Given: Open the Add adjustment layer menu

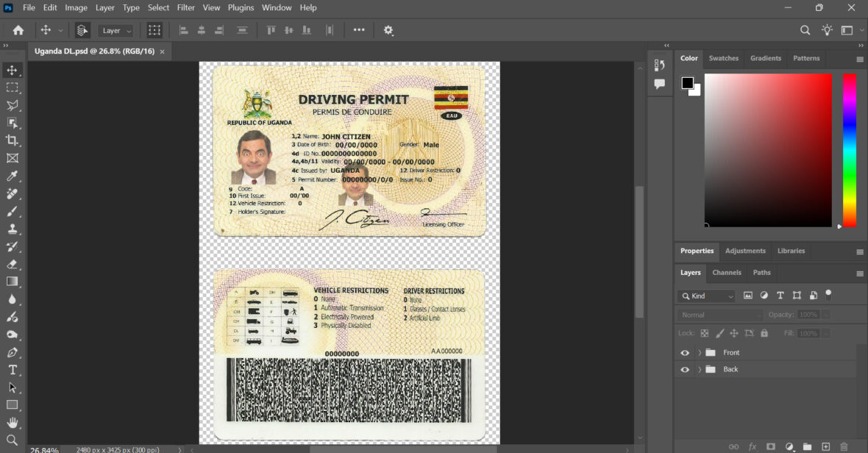Looking at the screenshot, I should (789, 446).
